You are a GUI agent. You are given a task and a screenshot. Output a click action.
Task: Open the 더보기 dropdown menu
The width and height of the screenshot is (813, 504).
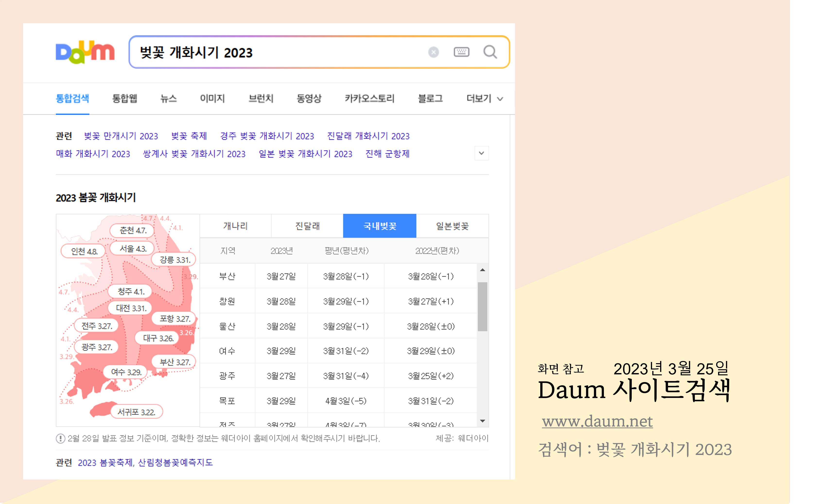point(484,99)
